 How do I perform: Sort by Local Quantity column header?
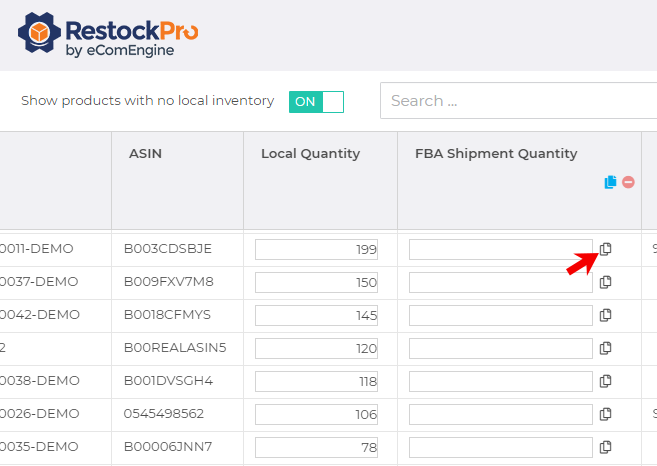(310, 154)
